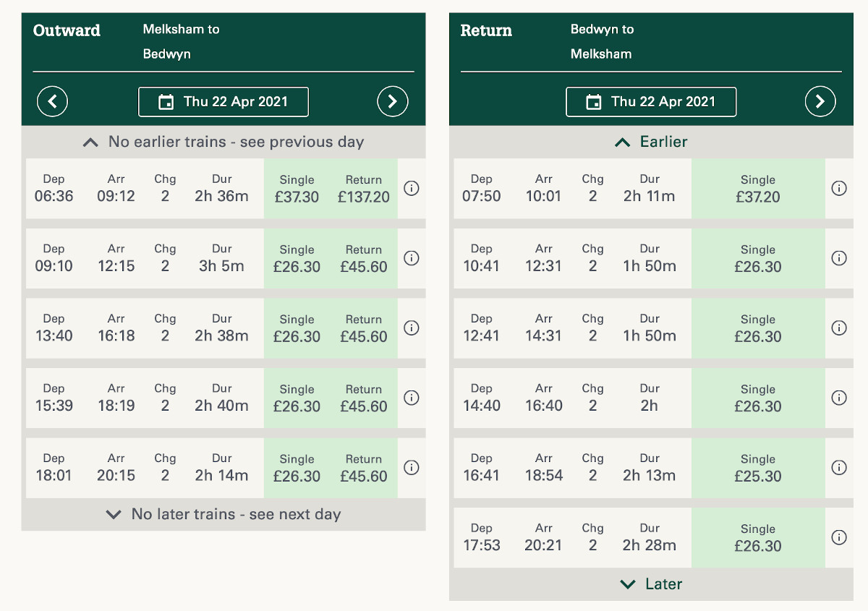This screenshot has height=611, width=868.
Task: Open Return date picker Thu 22 Apr
Action: (x=651, y=102)
